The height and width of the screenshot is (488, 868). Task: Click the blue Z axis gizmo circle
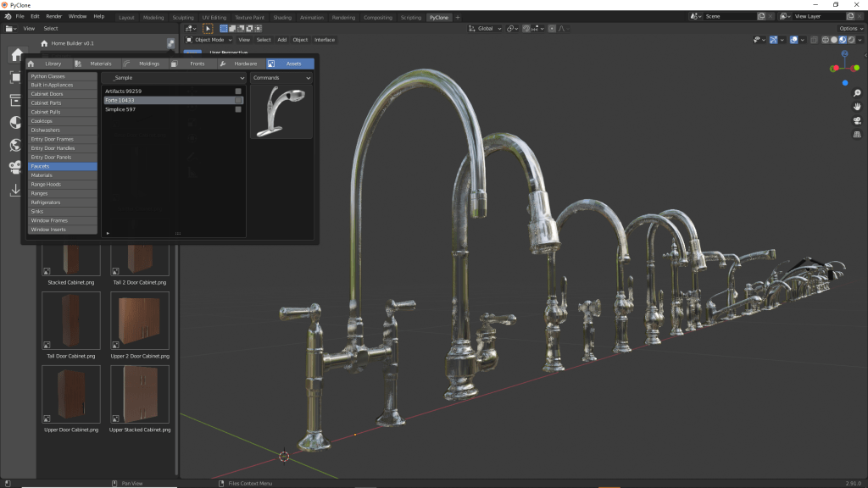(x=845, y=53)
